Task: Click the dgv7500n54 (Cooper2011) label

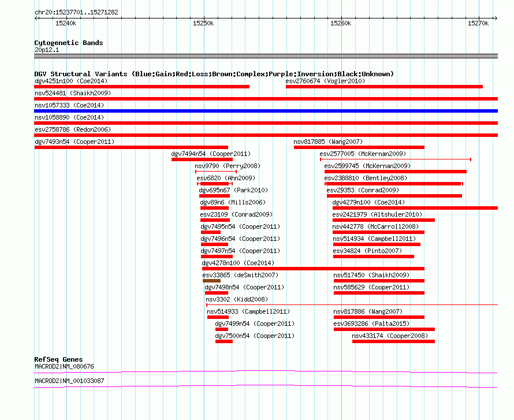Action: 255,336
